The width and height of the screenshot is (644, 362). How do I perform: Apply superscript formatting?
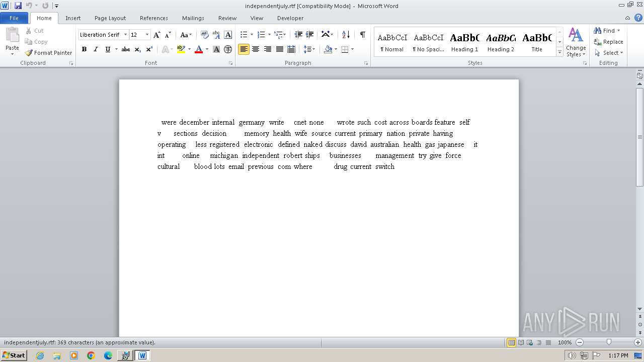pos(149,49)
